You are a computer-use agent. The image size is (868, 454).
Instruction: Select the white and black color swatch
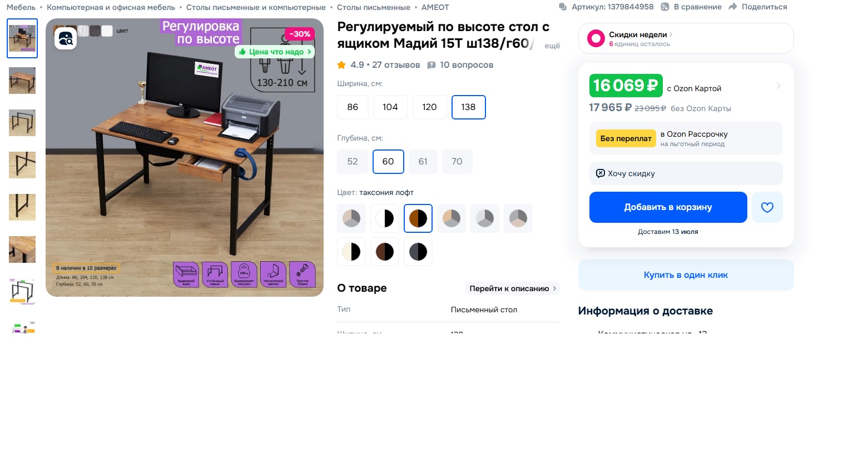click(x=385, y=218)
